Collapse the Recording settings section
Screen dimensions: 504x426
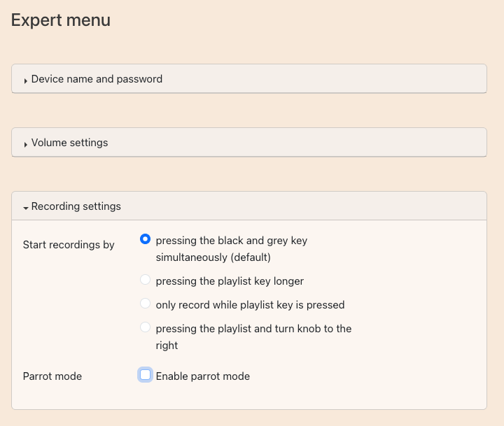coord(76,206)
